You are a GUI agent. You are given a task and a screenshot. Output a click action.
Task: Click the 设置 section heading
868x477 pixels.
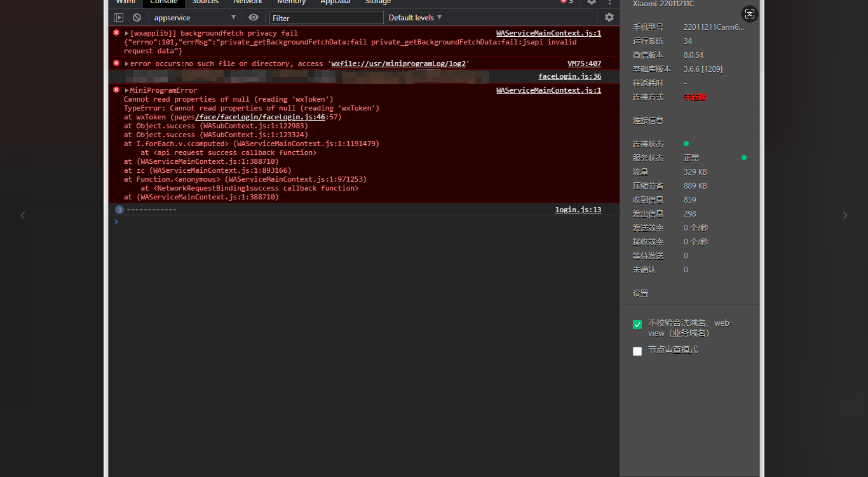pyautogui.click(x=641, y=293)
